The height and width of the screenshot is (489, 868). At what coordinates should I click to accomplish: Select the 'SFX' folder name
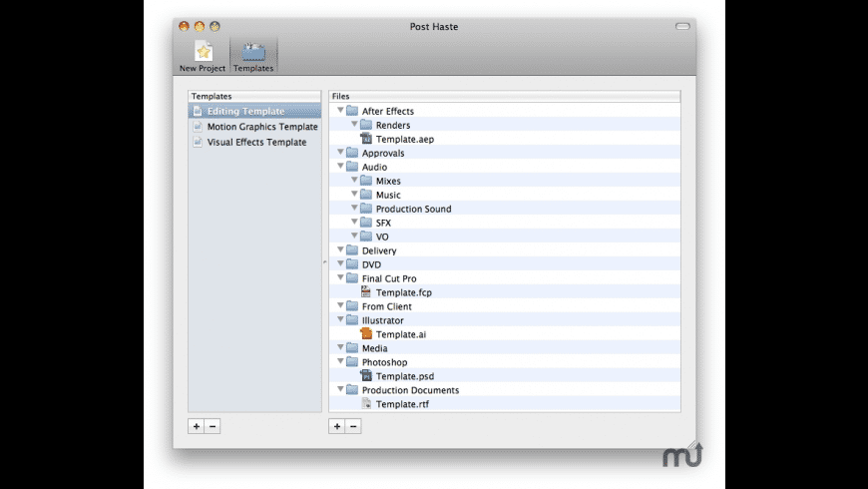tap(384, 223)
